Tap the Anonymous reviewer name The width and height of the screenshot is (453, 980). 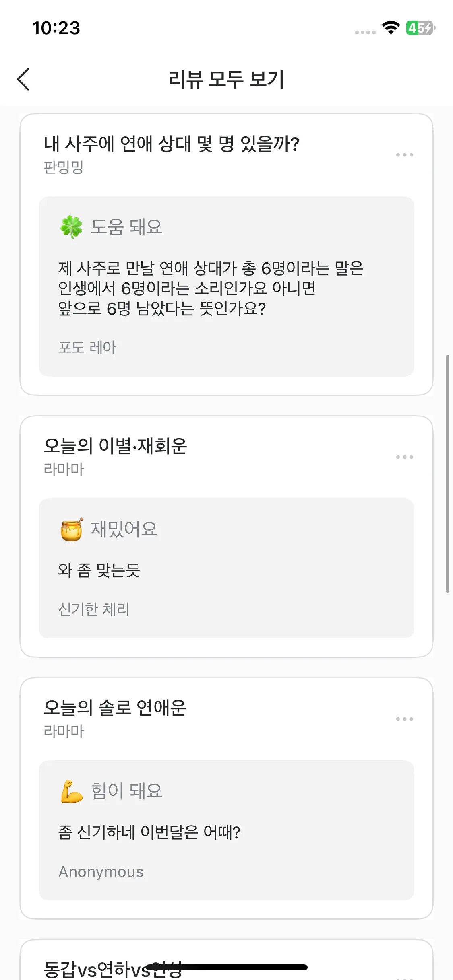pyautogui.click(x=101, y=872)
